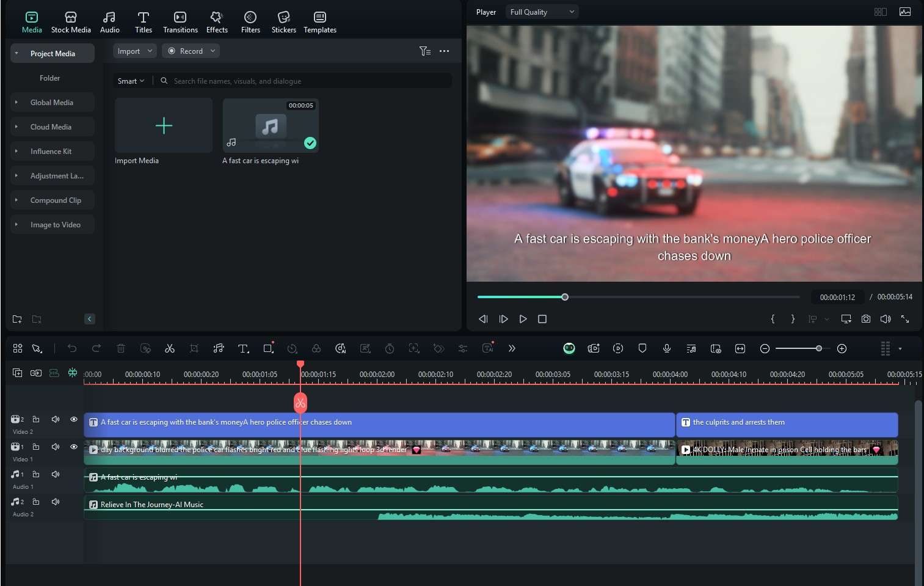Screen dimensions: 924x586
Task: Open the Stickers tab
Action: click(x=283, y=22)
